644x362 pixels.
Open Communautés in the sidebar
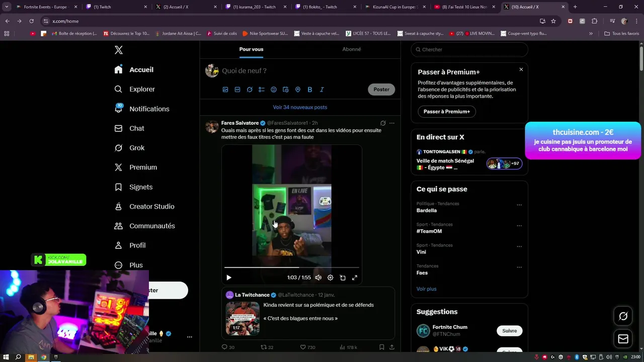pyautogui.click(x=145, y=226)
